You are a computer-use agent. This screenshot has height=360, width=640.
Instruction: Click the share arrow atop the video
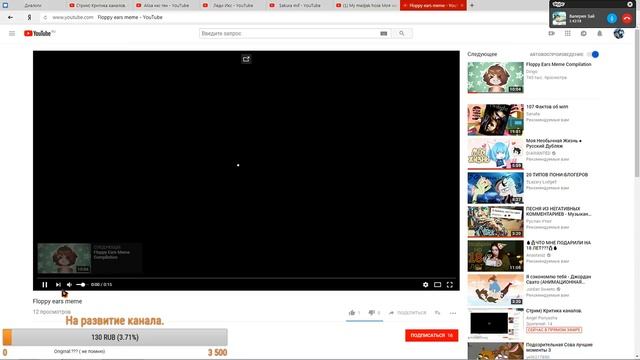[246, 59]
